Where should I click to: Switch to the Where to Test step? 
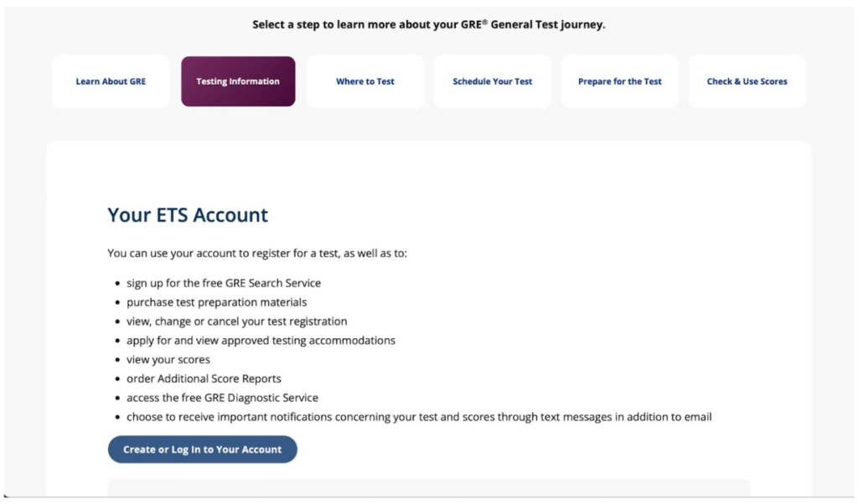(365, 81)
